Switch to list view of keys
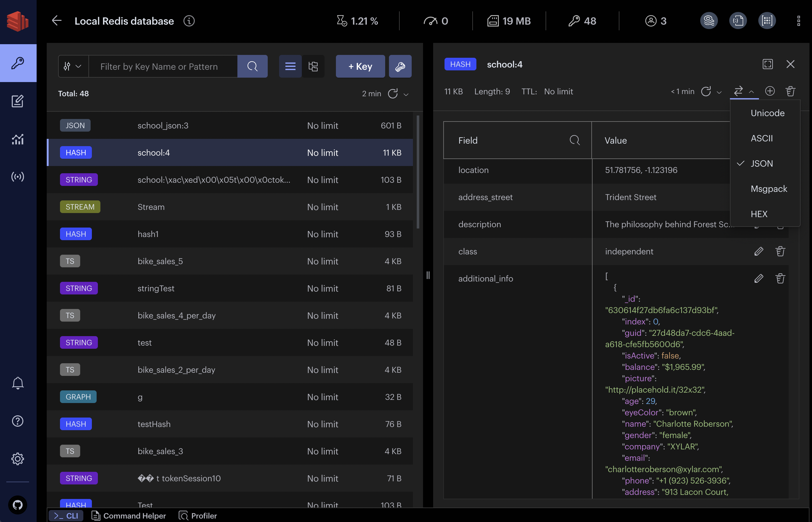This screenshot has height=522, width=812. point(290,67)
